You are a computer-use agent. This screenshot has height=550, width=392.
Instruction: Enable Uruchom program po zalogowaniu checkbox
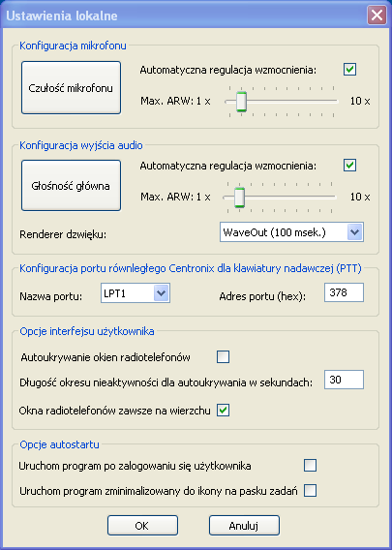point(310,466)
